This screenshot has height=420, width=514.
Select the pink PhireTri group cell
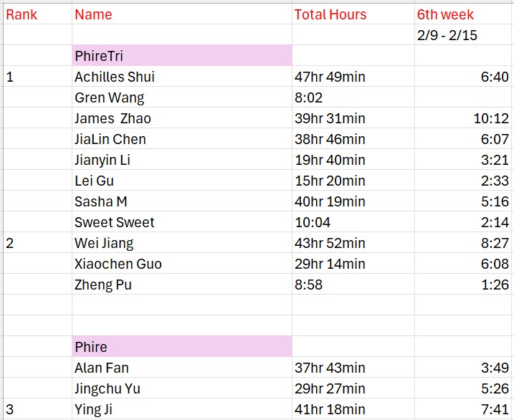[182, 56]
